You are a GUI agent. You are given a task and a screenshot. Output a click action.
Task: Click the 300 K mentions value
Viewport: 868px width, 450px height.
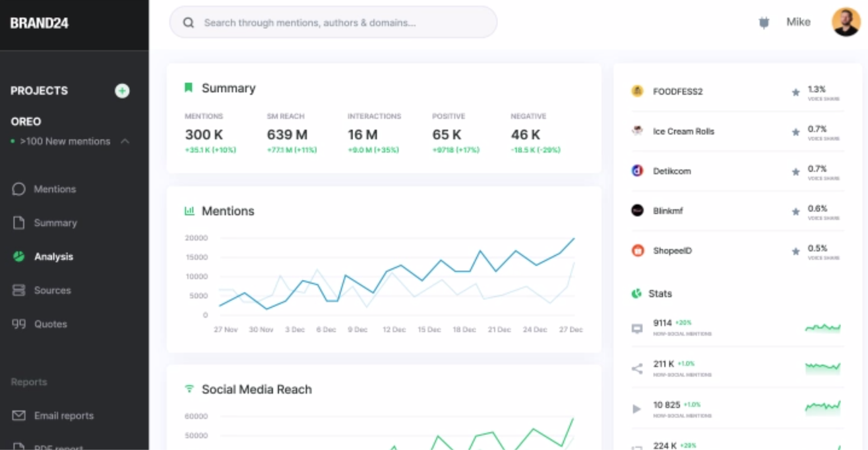tap(203, 134)
